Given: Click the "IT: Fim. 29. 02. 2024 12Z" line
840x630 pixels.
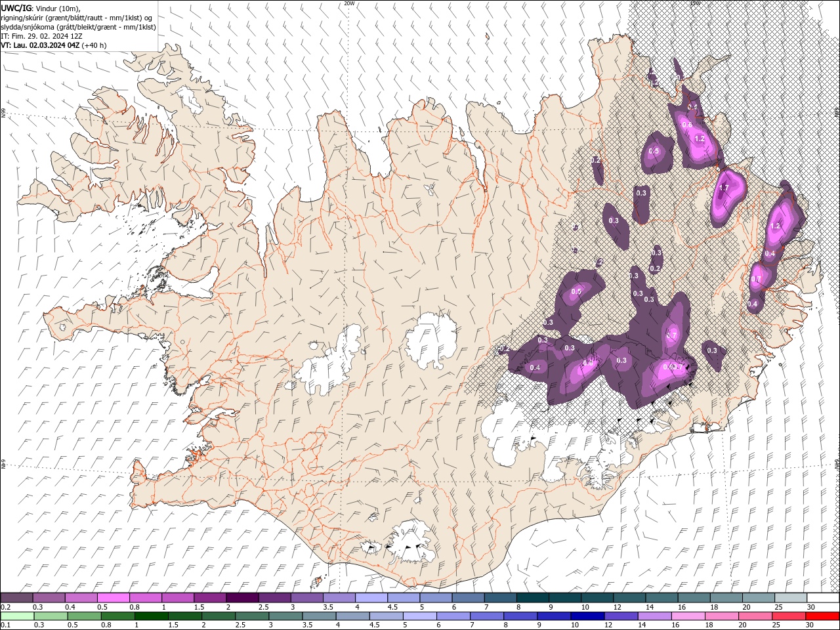Looking at the screenshot, I should [x=43, y=36].
